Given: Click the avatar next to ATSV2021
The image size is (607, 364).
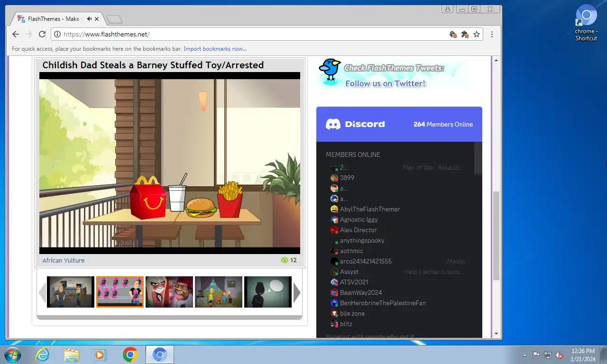Looking at the screenshot, I should point(334,282).
